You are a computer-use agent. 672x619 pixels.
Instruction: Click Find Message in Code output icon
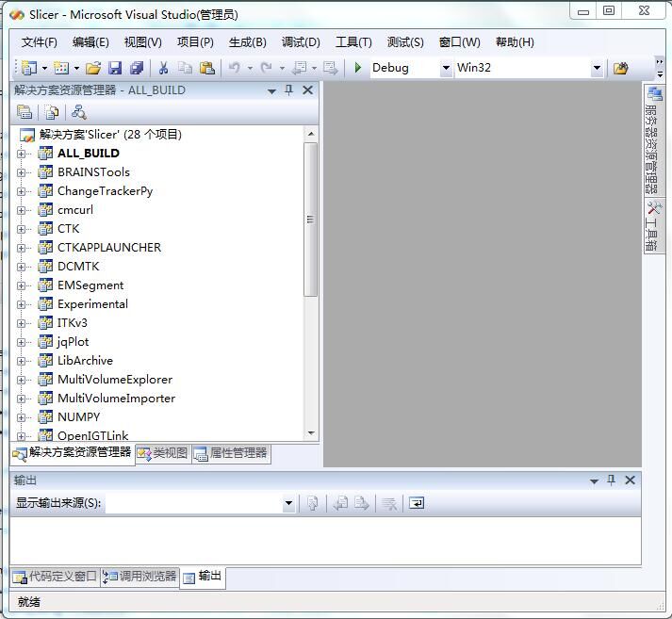coord(312,503)
